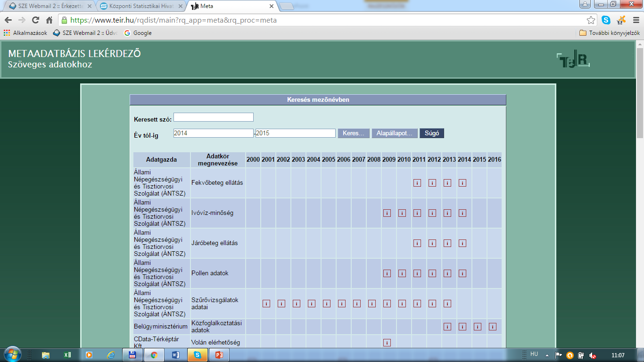
Task: Click the Súgó help button
Action: (x=432, y=133)
